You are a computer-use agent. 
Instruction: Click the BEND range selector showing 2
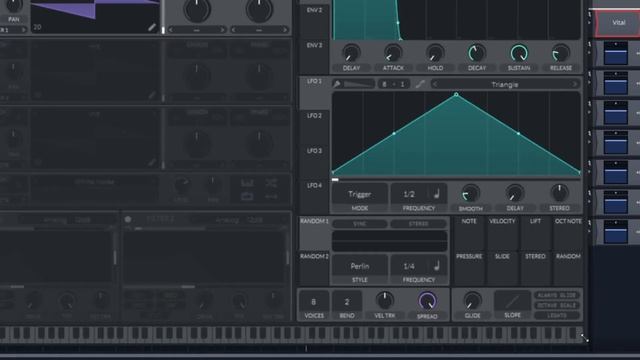coord(347,302)
